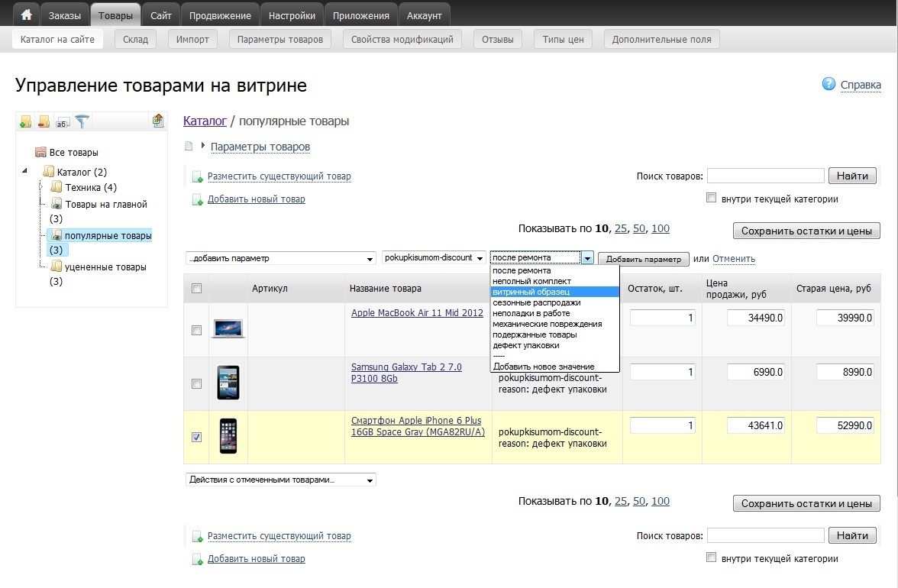The width and height of the screenshot is (898, 588).
Task: Click MacBook Air stock quantity field
Action: pyautogui.click(x=663, y=318)
